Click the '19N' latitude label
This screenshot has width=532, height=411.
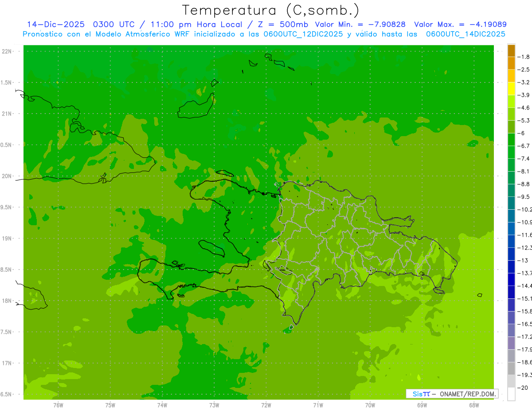coord(7,239)
